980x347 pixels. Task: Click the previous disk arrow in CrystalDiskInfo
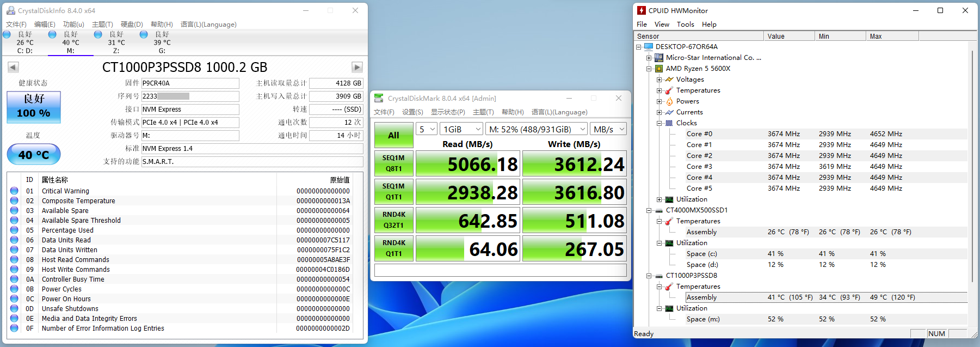click(13, 67)
